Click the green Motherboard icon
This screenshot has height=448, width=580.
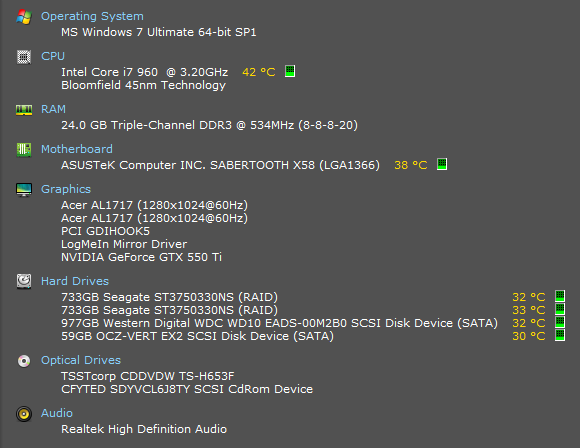tap(24, 149)
